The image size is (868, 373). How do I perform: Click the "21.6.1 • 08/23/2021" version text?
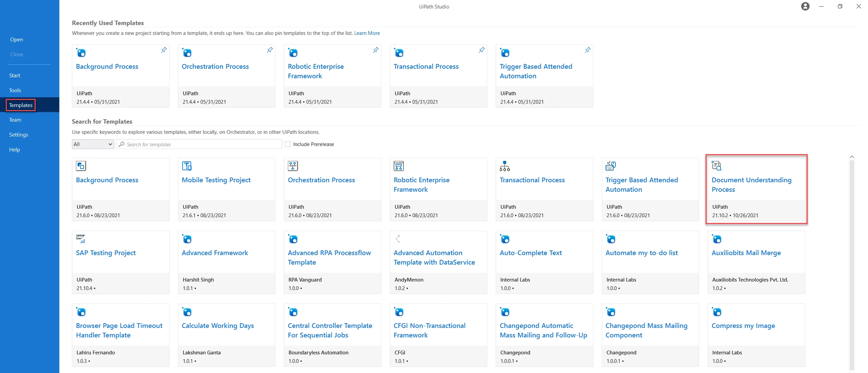[204, 215]
